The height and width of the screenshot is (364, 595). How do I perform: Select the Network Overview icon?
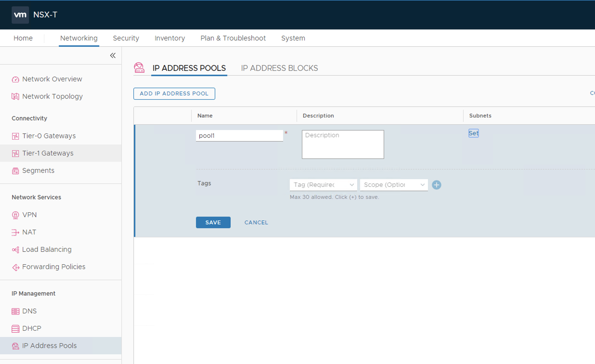pos(15,79)
